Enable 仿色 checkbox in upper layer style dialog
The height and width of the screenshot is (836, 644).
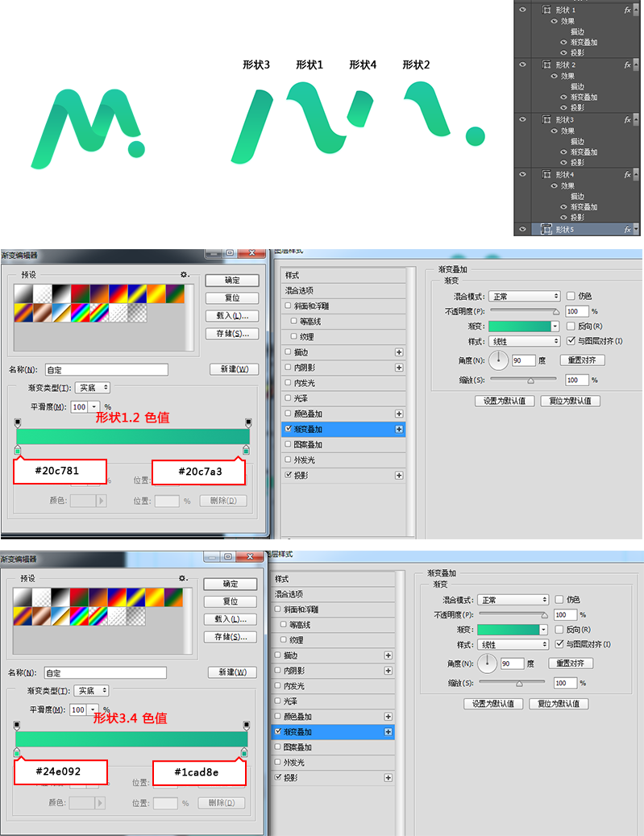click(x=571, y=295)
